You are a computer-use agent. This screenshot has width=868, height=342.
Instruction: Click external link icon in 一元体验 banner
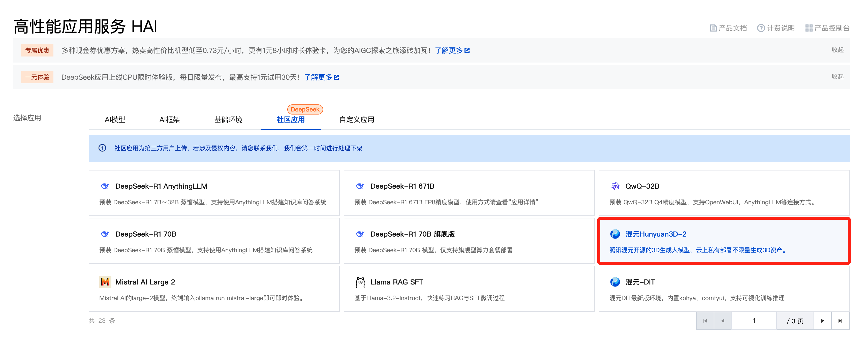click(336, 77)
